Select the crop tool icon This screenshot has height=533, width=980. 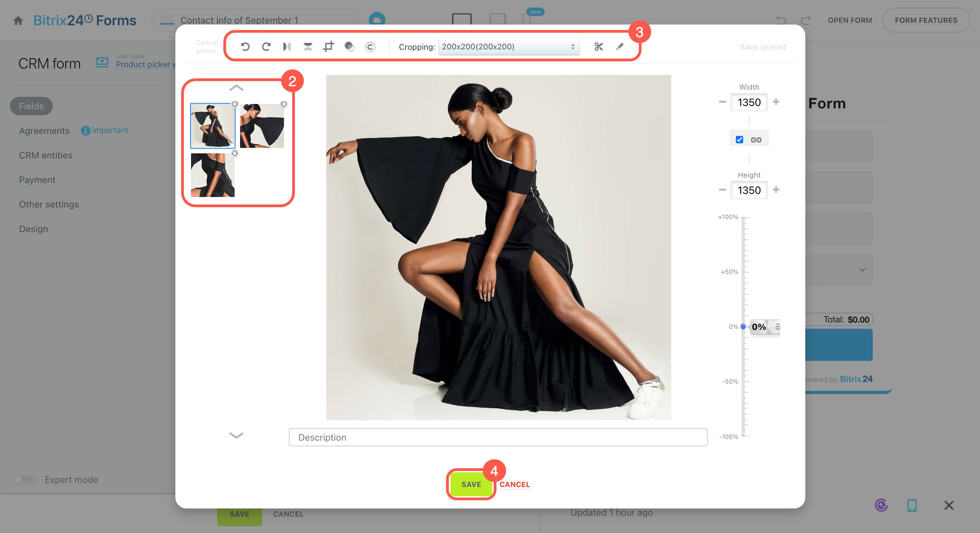(328, 46)
